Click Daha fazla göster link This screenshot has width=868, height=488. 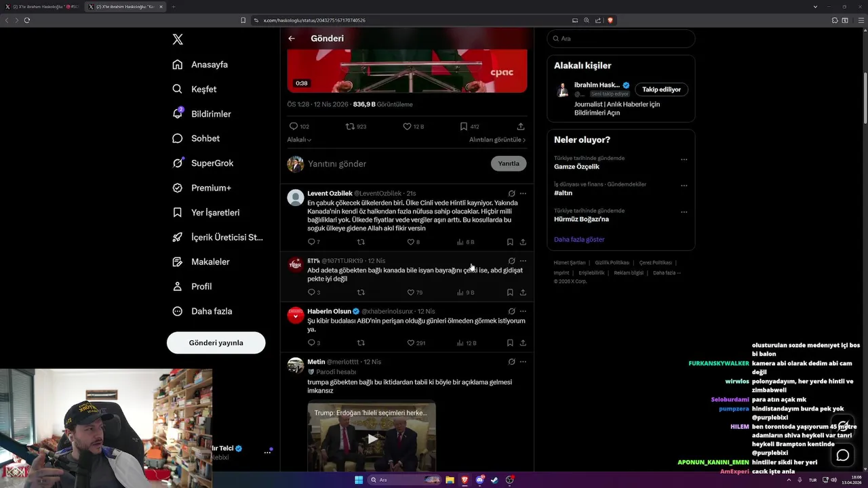pyautogui.click(x=579, y=239)
